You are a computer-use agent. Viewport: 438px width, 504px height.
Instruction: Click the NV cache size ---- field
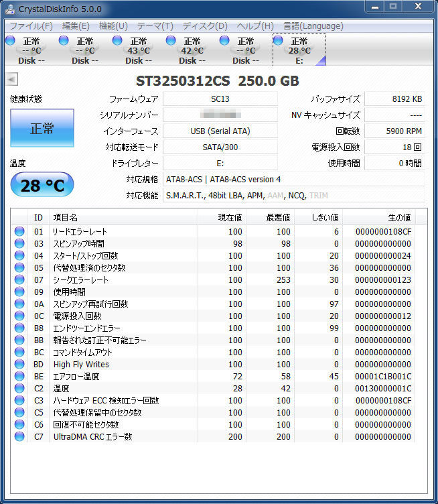(x=394, y=115)
